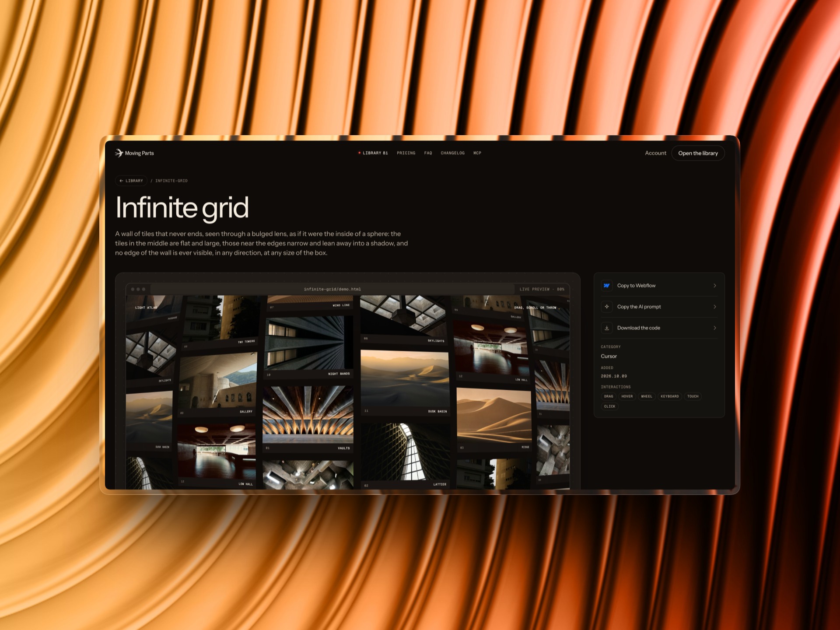Image resolution: width=840 pixels, height=630 pixels.
Task: Click the CLICK interaction tag
Action: coord(609,406)
